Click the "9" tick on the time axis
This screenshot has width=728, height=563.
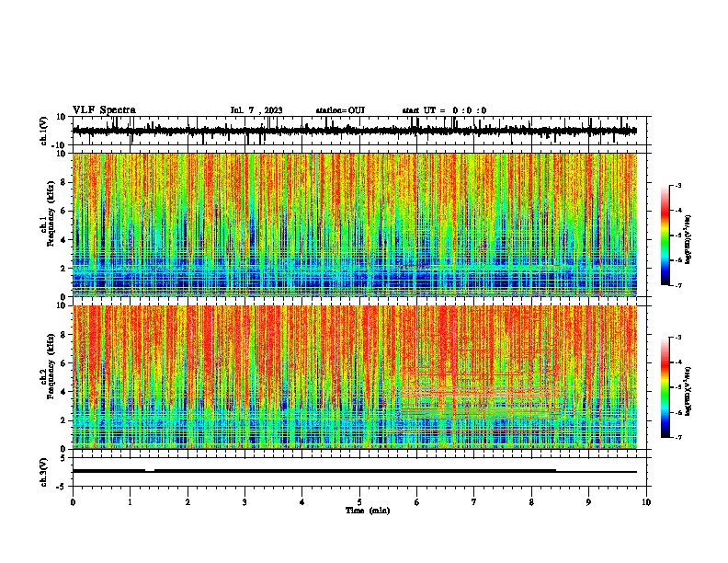pos(588,502)
